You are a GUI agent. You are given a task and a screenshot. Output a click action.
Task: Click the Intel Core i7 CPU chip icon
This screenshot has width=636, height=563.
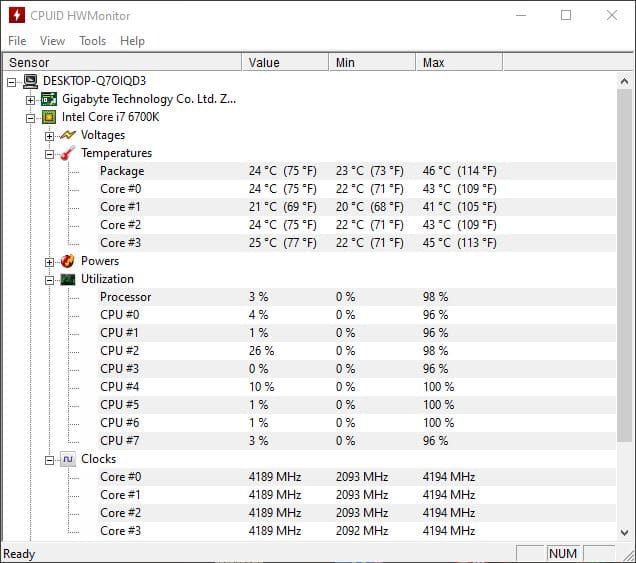point(49,117)
